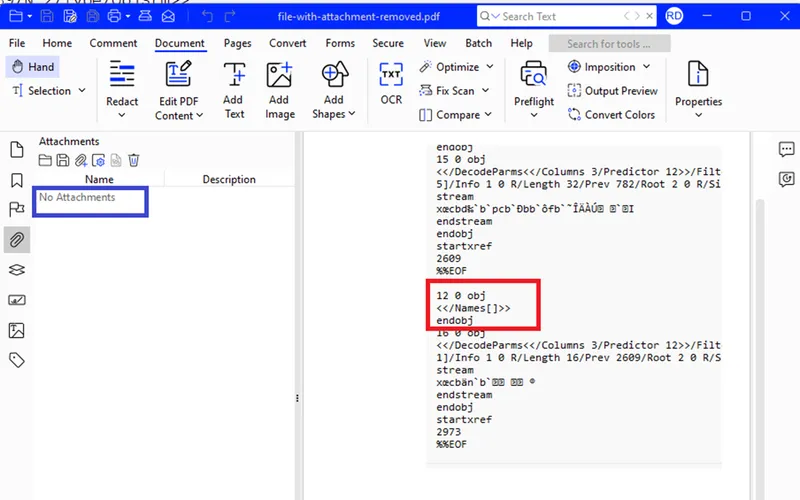Screen dimensions: 800x500
Task: Click the Output Preview button
Action: [x=612, y=91]
